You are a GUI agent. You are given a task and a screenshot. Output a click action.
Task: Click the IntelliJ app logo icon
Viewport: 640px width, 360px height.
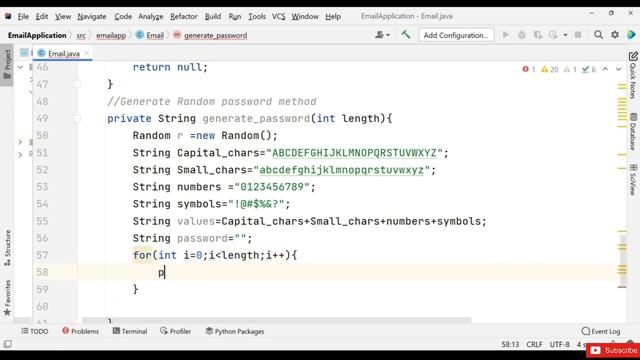[x=8, y=16]
